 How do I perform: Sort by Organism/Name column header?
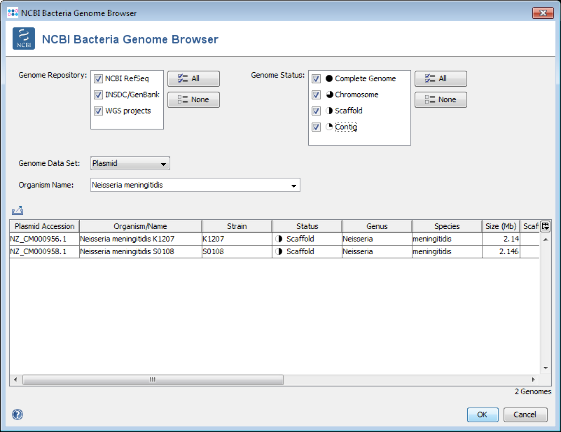click(140, 226)
